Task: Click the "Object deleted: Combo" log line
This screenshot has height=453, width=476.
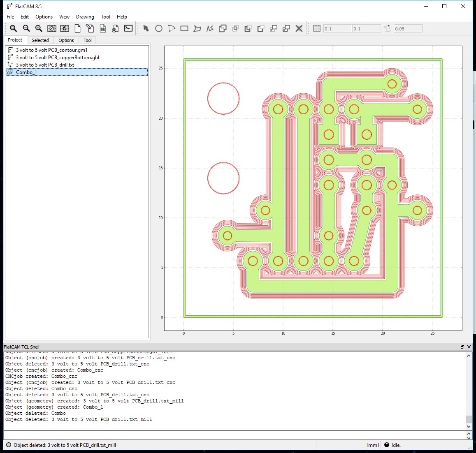Action: pos(35,413)
